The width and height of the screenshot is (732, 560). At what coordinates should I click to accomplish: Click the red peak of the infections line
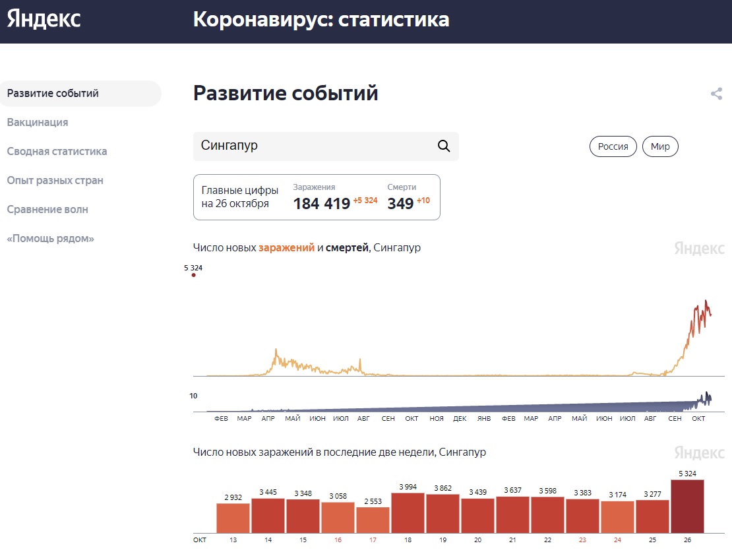point(706,303)
